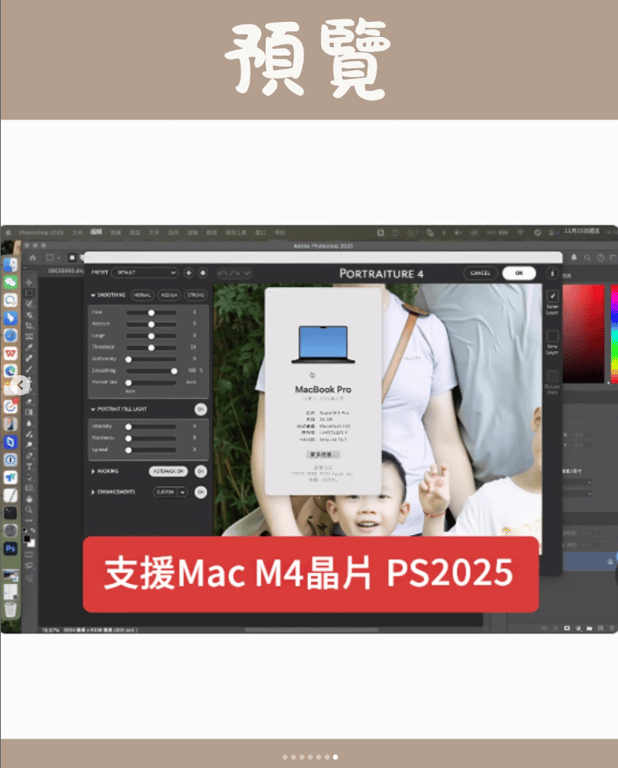
Task: Choose the Medium smoothing preset
Action: pyautogui.click(x=169, y=295)
